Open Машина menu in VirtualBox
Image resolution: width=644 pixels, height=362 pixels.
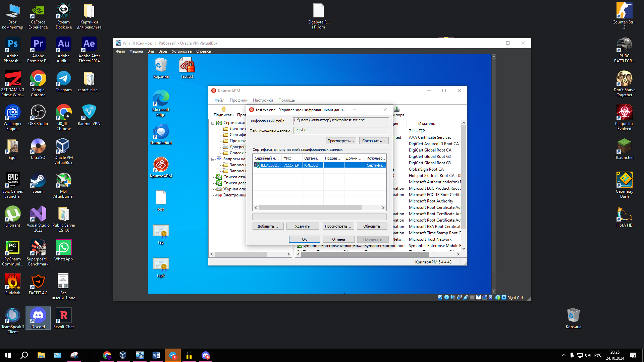[136, 51]
